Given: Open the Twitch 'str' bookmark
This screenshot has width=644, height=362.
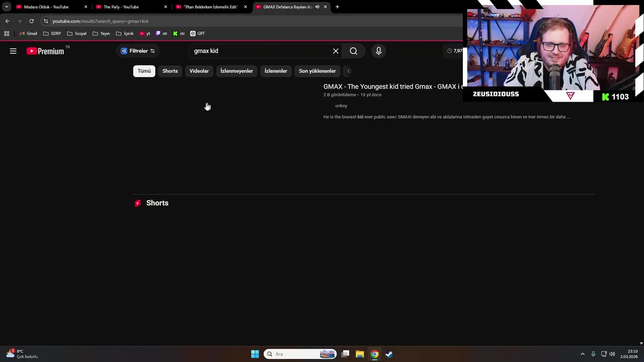Looking at the screenshot, I should point(162,34).
